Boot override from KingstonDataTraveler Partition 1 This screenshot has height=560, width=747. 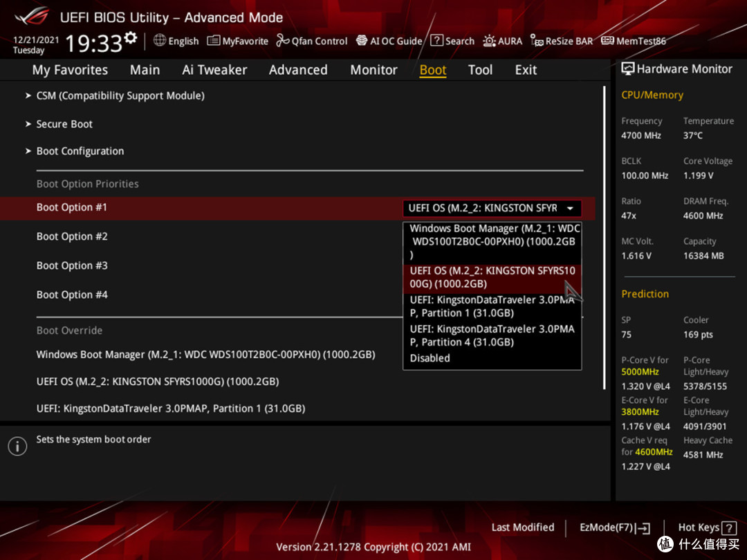[x=171, y=409]
